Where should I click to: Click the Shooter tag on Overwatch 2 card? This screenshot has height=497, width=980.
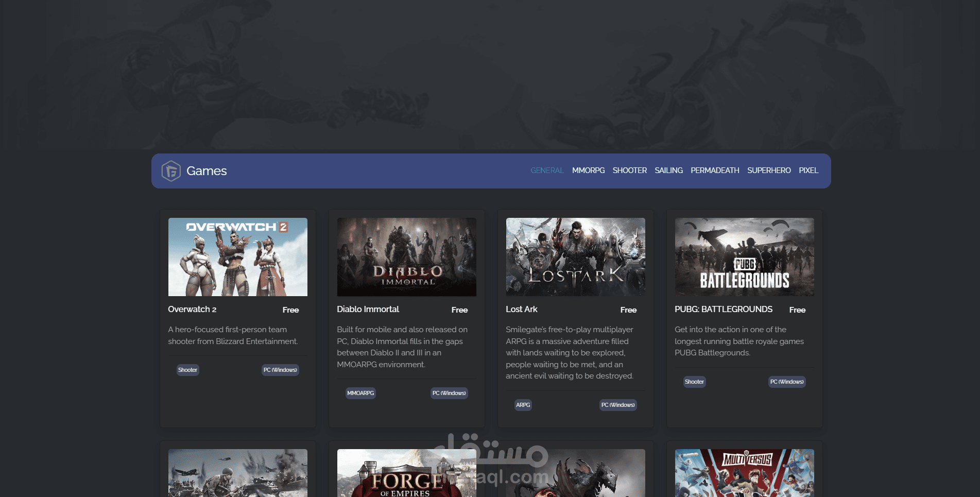187,370
